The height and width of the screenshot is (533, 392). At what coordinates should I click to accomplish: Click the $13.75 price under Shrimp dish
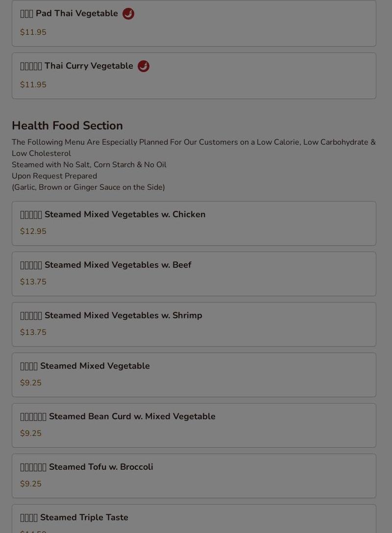click(x=33, y=332)
